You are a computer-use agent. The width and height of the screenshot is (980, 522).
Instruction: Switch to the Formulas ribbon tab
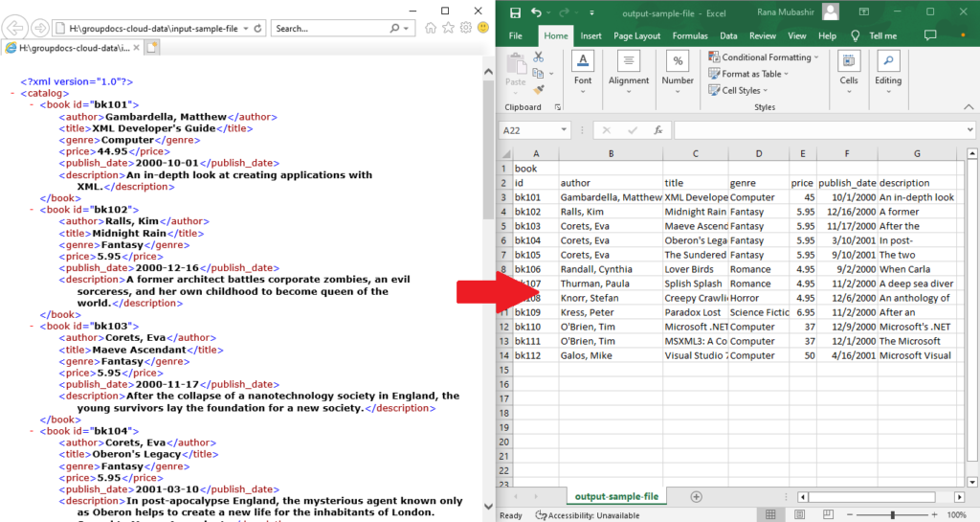coord(690,35)
